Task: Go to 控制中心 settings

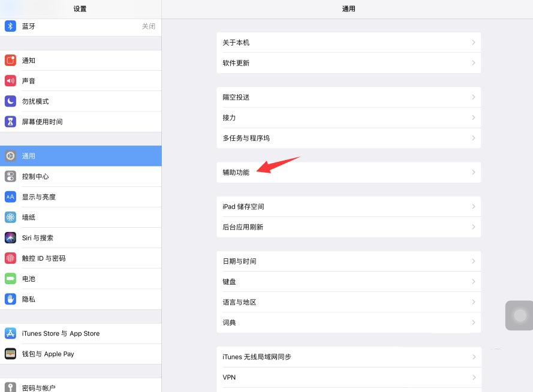Action: coord(80,176)
